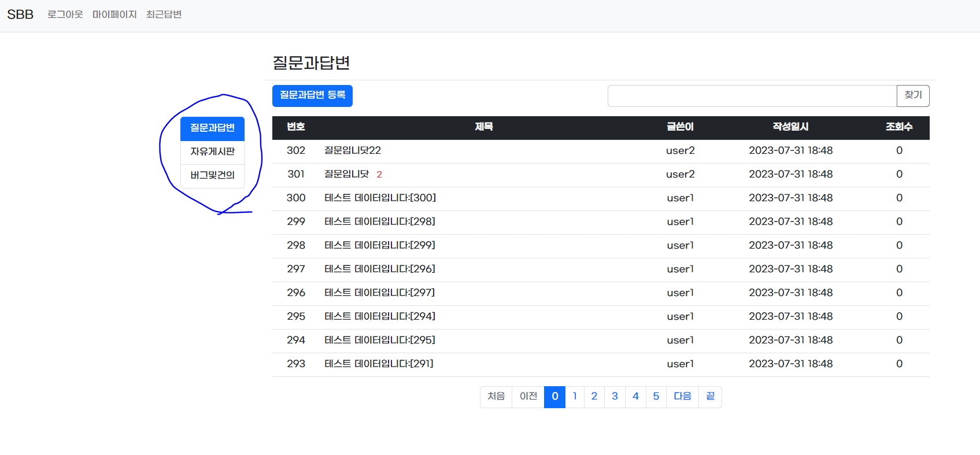The width and height of the screenshot is (980, 455).
Task: Click the date in row 293
Action: click(x=791, y=364)
